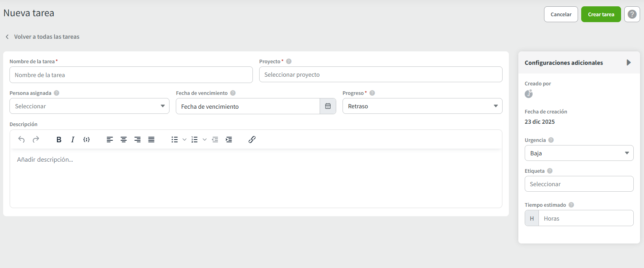Open the Urgencia dropdown showing Baja

[x=579, y=153]
